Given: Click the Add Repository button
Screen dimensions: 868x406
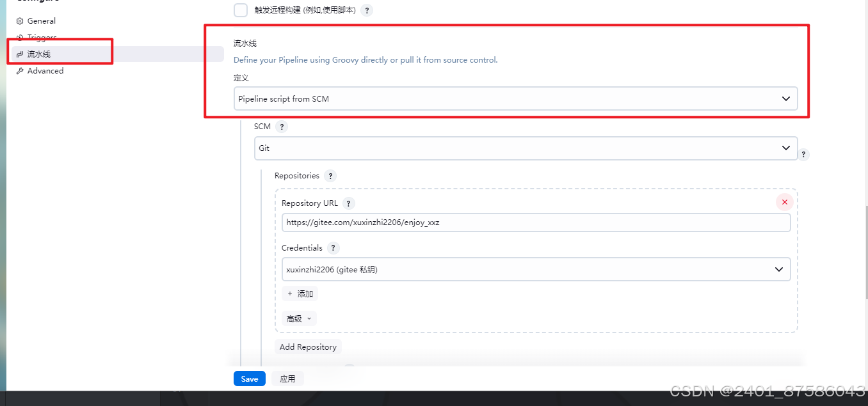Looking at the screenshot, I should (x=308, y=347).
